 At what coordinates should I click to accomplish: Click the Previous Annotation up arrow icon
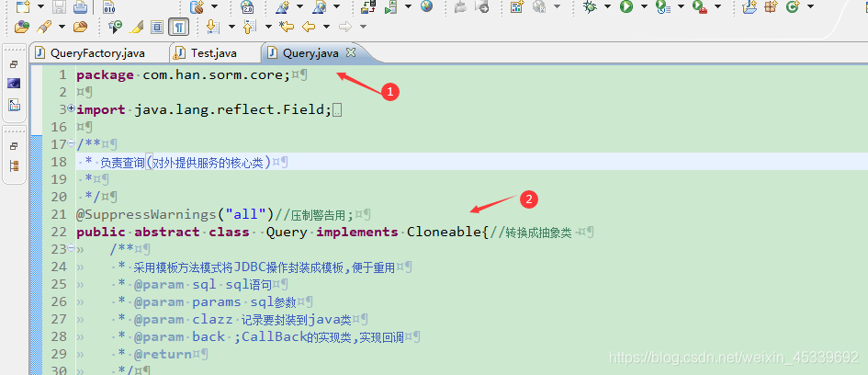[x=248, y=26]
